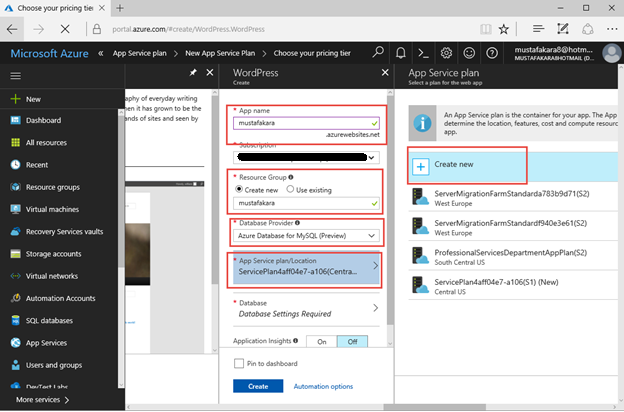Open the Automation Accounts gear icon
624x412 pixels.
(16, 298)
